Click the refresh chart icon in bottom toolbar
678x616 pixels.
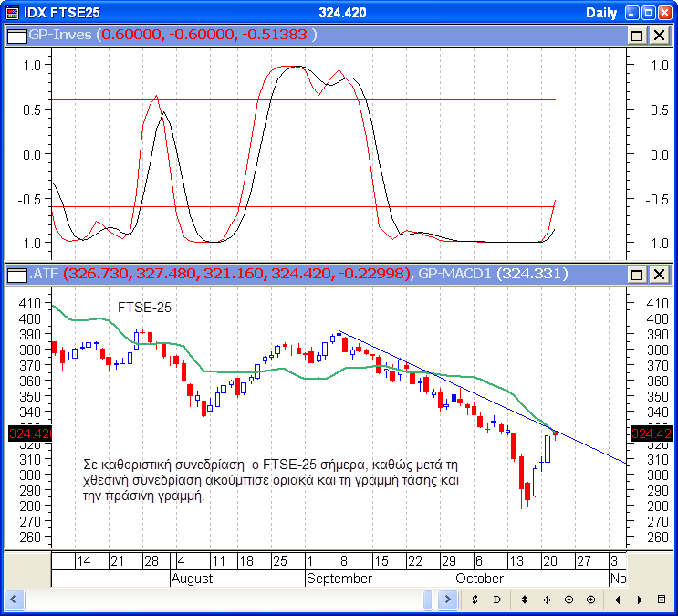[475, 600]
